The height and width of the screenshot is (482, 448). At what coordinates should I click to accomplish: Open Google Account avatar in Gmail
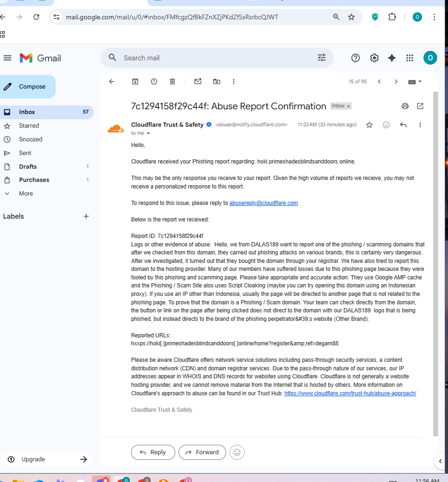tap(430, 58)
